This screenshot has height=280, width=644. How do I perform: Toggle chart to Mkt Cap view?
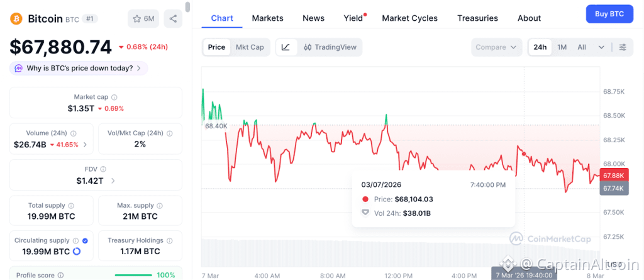coord(250,47)
